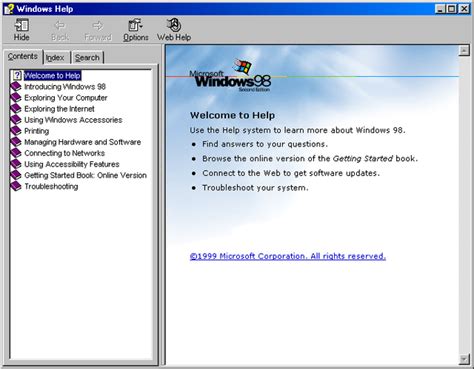This screenshot has height=369, width=474.
Task: Launch Web Help from the toolbar
Action: click(x=174, y=30)
